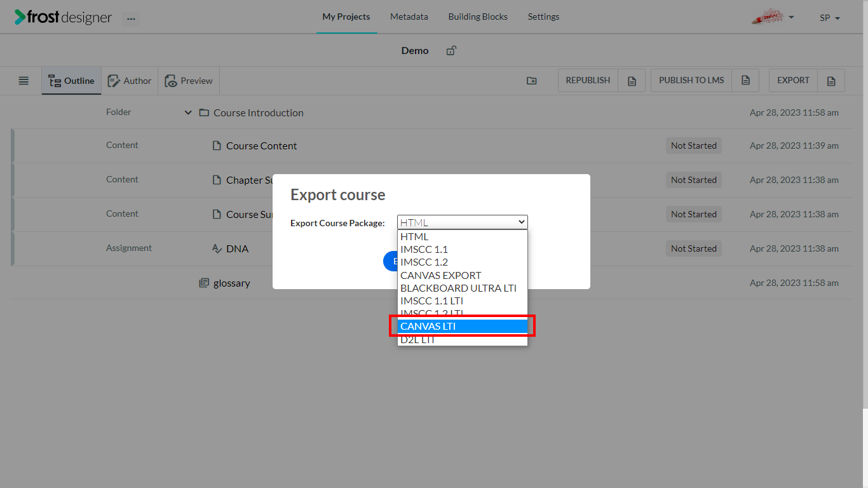
Task: Choose HTML from the package list
Action: [463, 236]
